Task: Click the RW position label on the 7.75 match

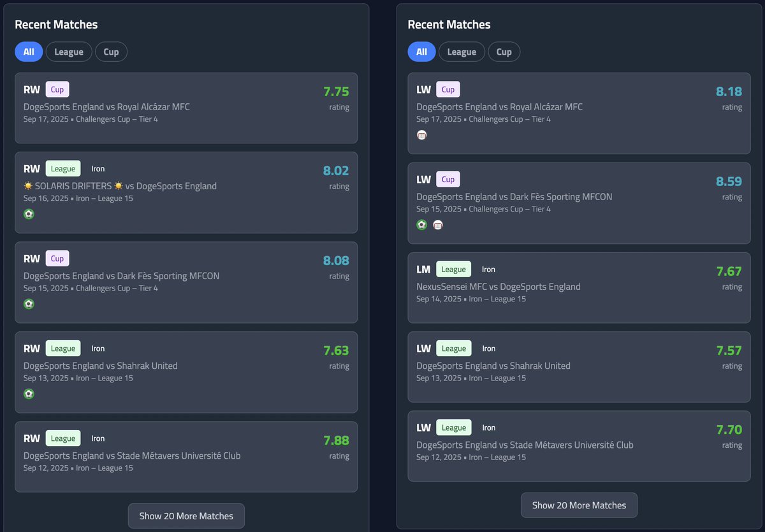Action: click(32, 90)
